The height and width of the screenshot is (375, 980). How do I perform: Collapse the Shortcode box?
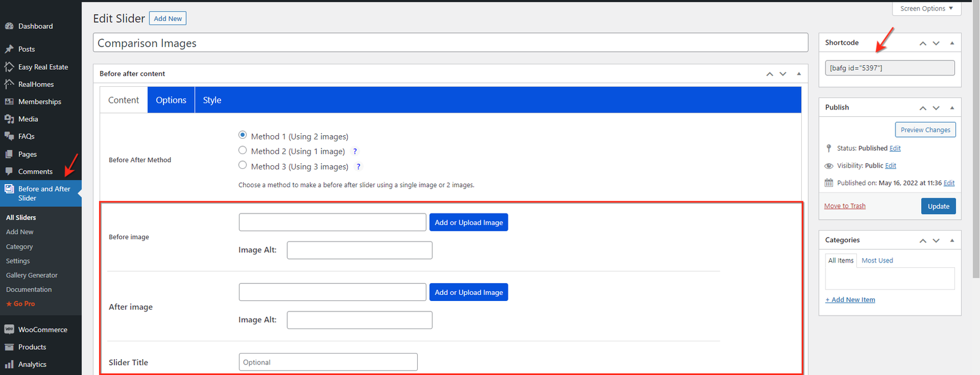click(952, 43)
